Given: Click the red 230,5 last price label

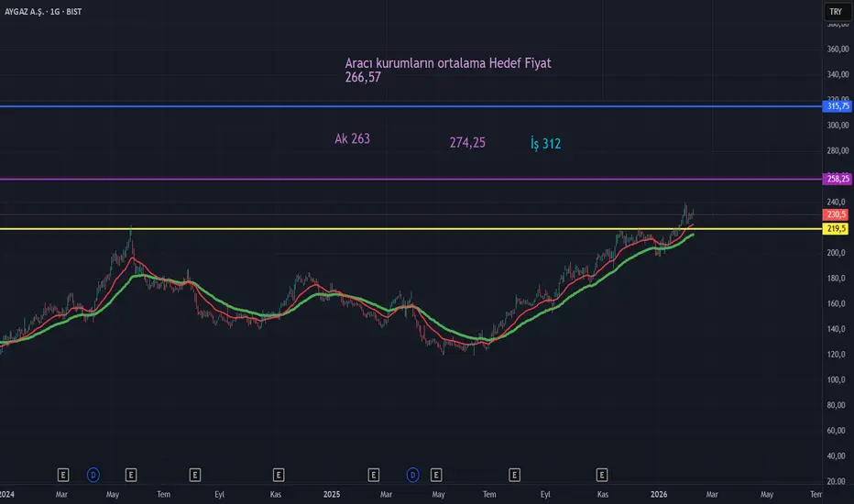Looking at the screenshot, I should (837, 214).
